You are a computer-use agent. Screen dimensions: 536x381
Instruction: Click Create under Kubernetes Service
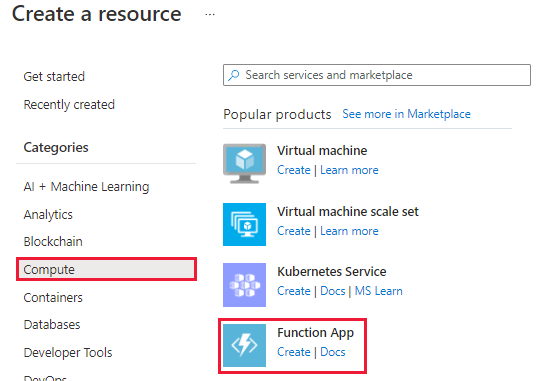point(294,291)
